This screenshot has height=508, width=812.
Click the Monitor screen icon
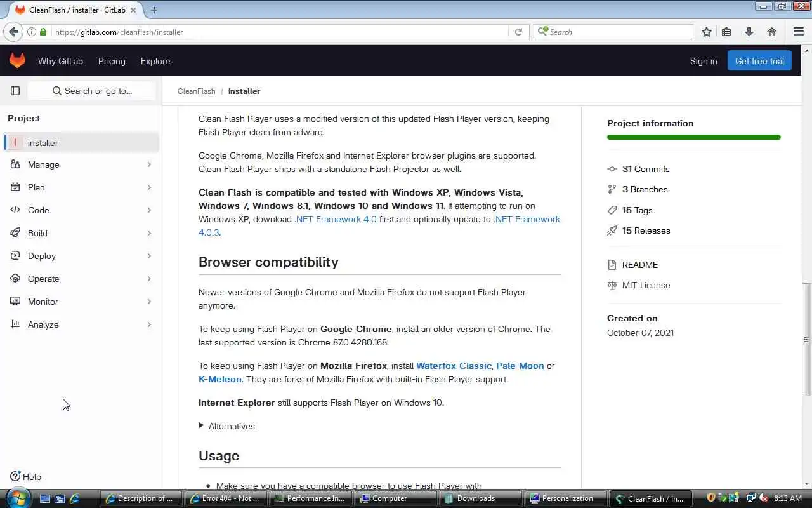pyautogui.click(x=15, y=302)
